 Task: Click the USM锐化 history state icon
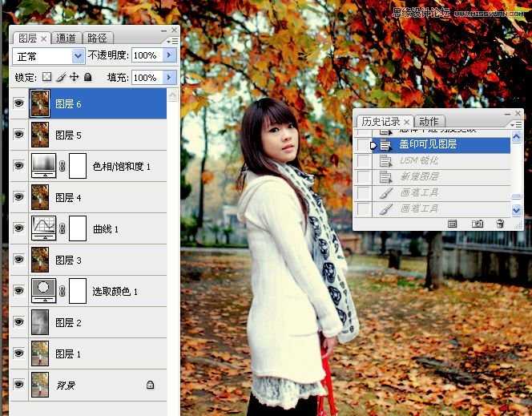click(385, 161)
